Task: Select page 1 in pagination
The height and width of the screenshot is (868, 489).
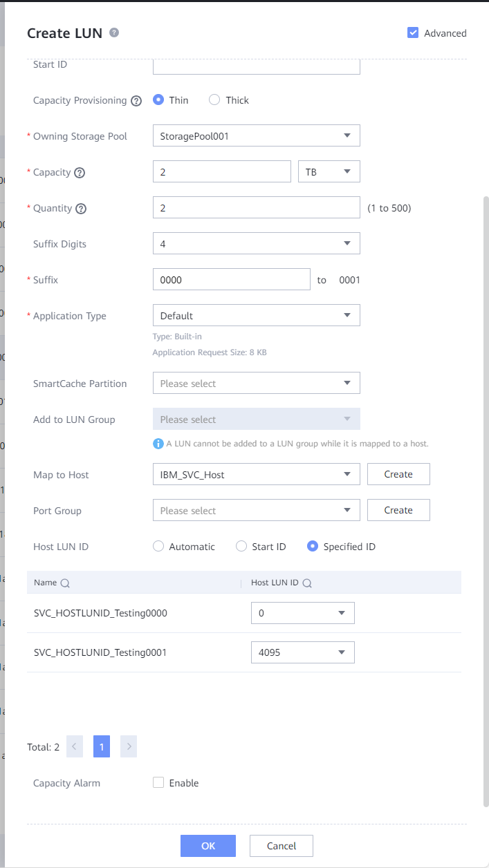Action: click(x=102, y=746)
